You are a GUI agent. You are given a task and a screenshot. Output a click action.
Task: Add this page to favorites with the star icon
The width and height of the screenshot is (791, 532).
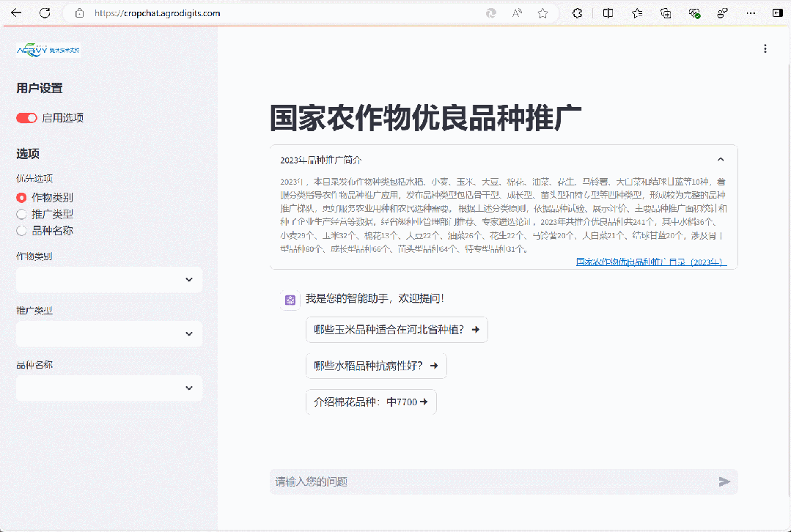pyautogui.click(x=542, y=13)
